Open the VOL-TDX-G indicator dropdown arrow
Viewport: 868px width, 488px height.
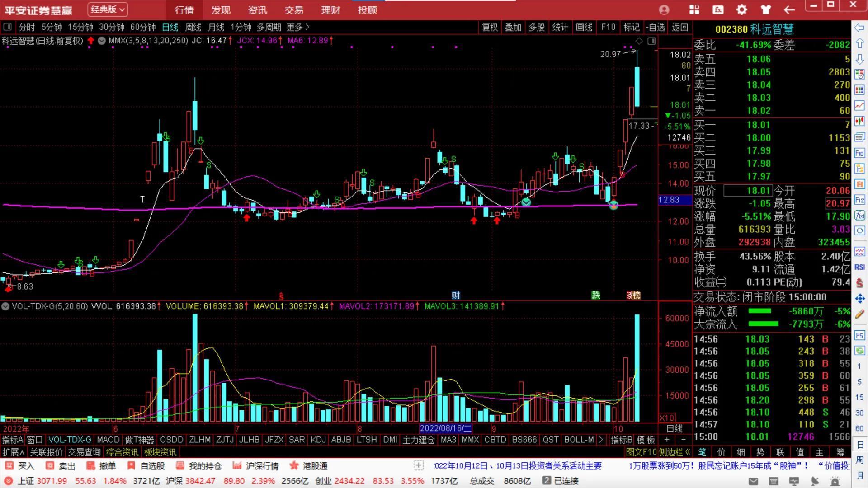pyautogui.click(x=5, y=306)
